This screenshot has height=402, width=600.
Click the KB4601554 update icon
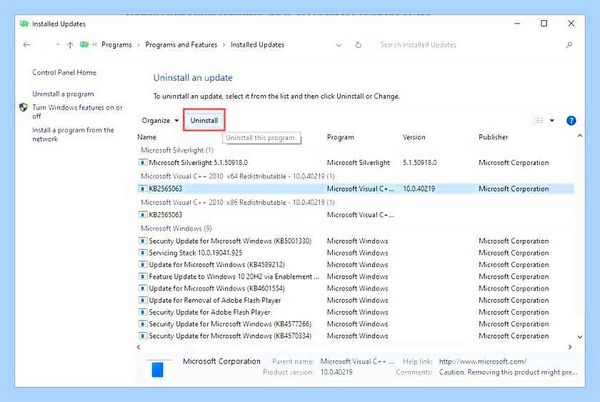(142, 288)
